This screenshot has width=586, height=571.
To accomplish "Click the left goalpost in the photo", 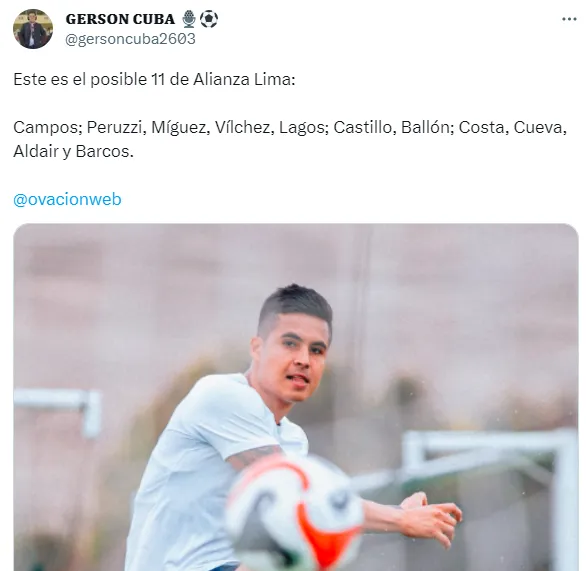I will 58,409.
